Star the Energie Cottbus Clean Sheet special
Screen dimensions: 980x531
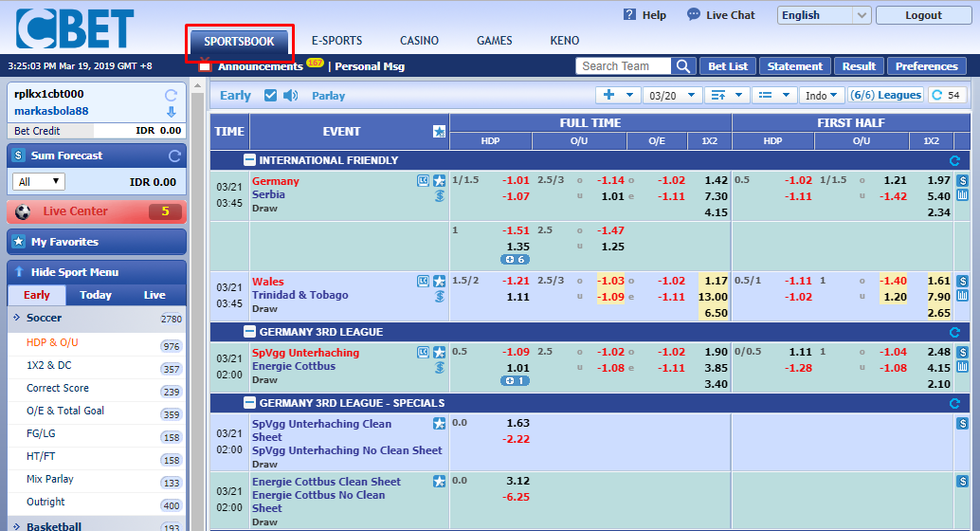[x=440, y=482]
